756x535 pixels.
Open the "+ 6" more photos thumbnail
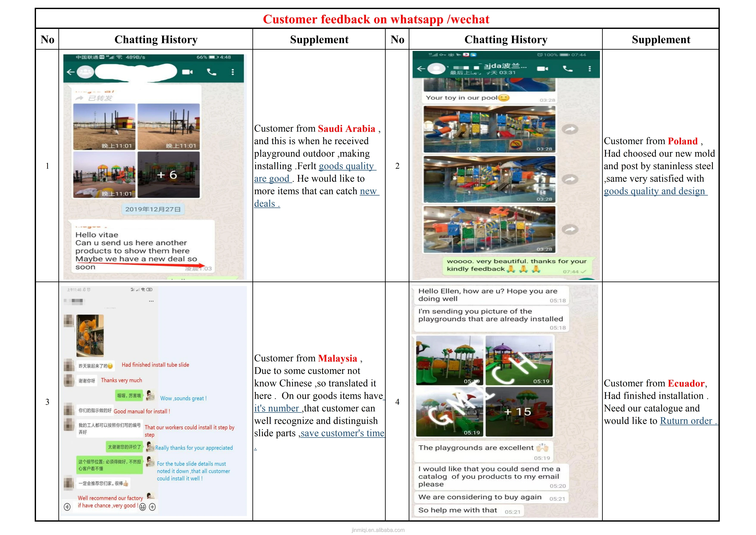click(x=169, y=175)
